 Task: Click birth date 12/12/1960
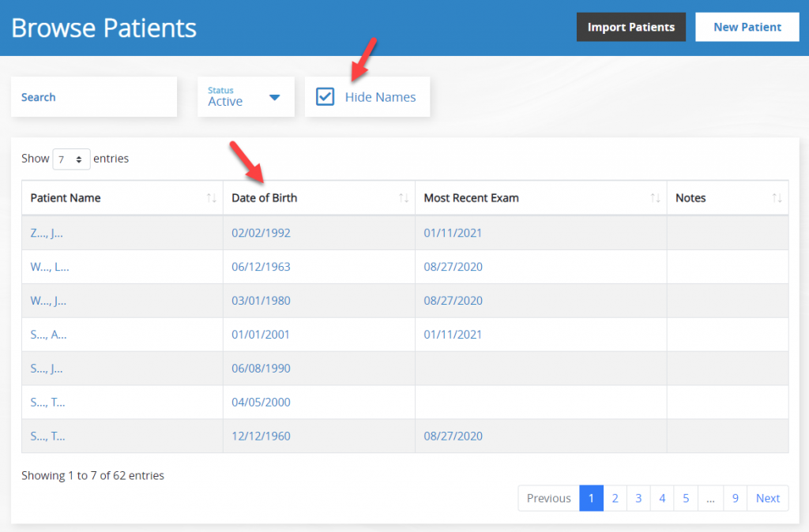pyautogui.click(x=261, y=436)
